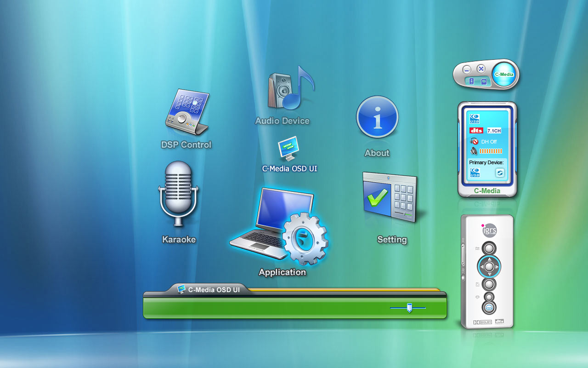Click the headphone button at remote bottom

pos(489,307)
